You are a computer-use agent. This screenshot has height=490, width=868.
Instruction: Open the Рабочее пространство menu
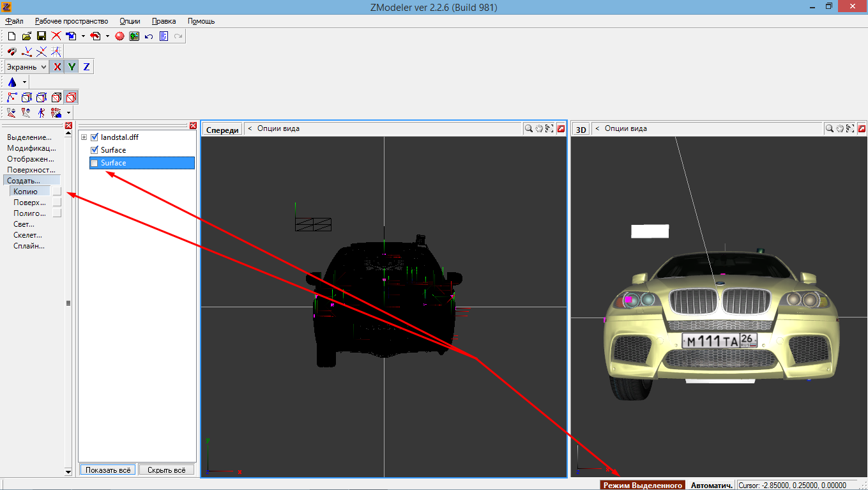point(72,21)
